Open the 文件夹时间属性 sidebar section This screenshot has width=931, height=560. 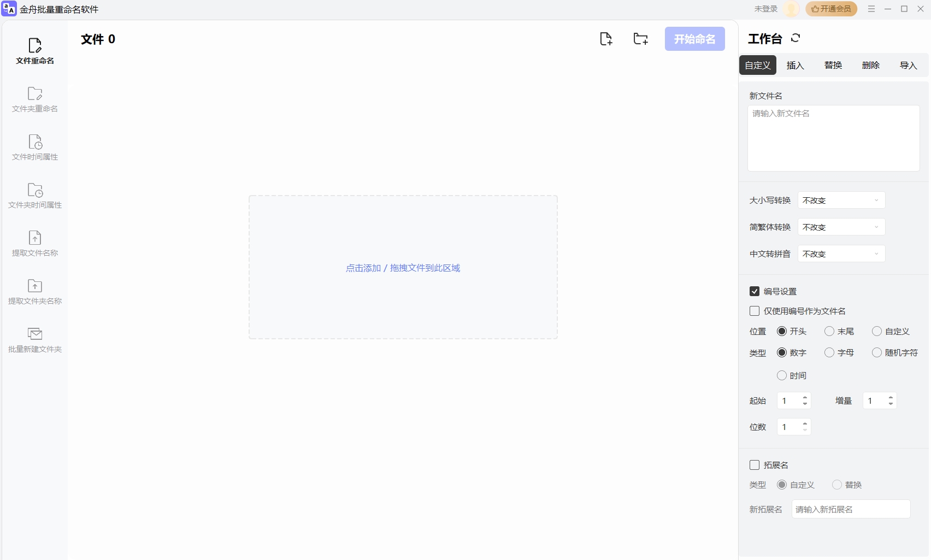[35, 196]
